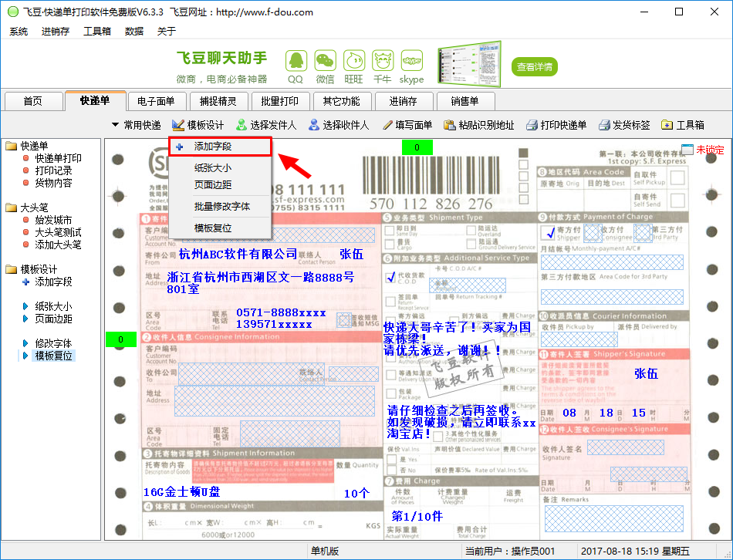The image size is (733, 560).
Task: Click the QQ penguin icon
Action: pos(296,61)
